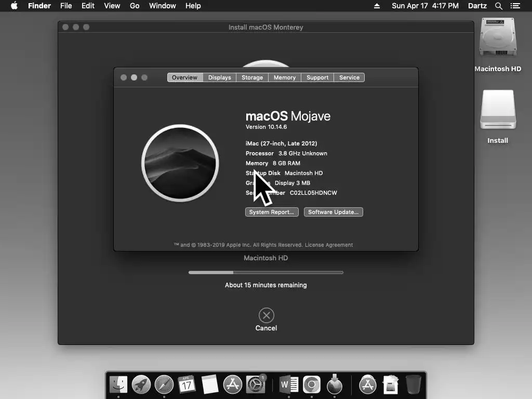This screenshot has height=399, width=532.
Task: Select the Overview tab
Action: (x=184, y=77)
